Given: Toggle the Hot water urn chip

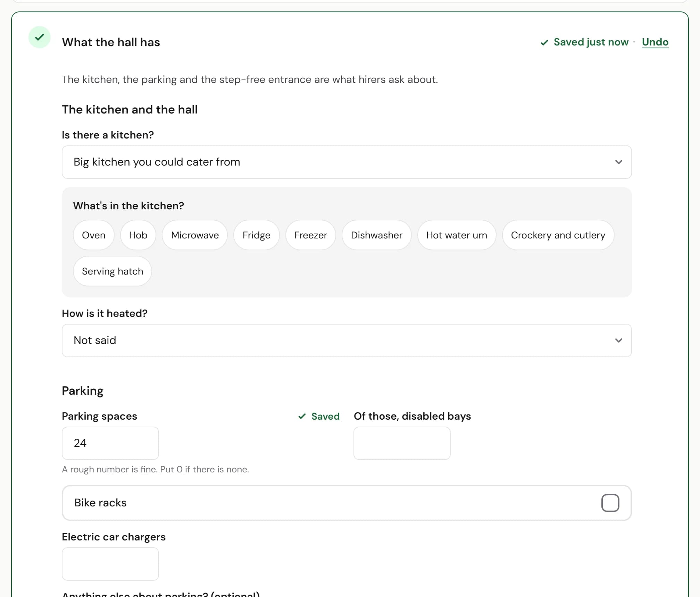Looking at the screenshot, I should click(457, 235).
